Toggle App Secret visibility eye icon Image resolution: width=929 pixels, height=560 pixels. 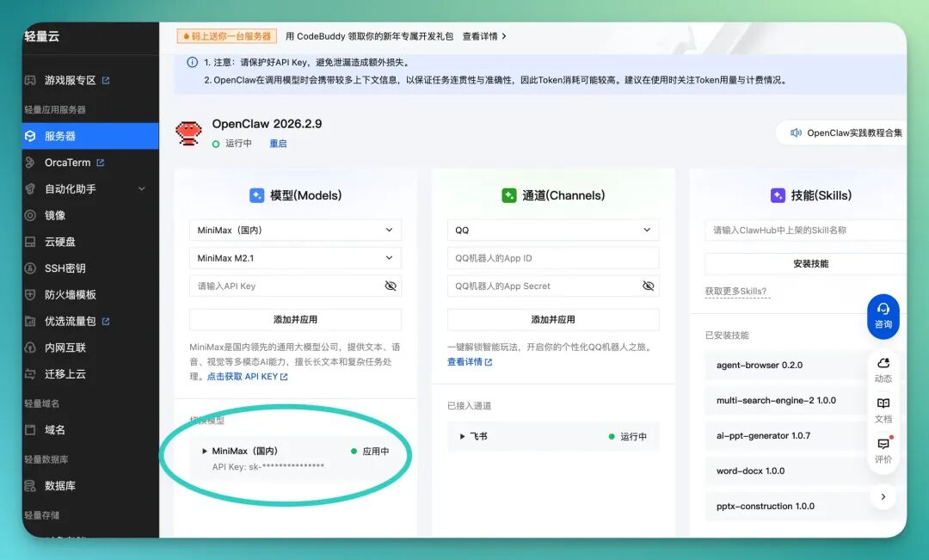click(x=649, y=286)
